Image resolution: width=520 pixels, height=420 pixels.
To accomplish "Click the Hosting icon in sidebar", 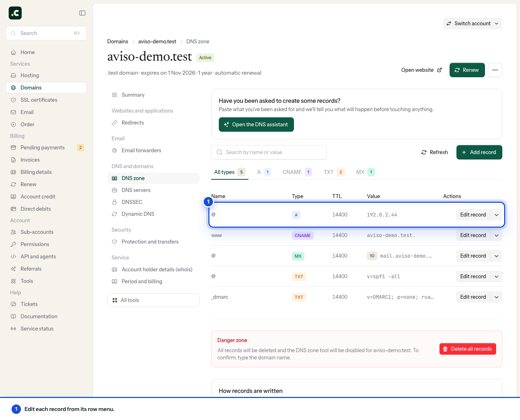I will [x=13, y=75].
